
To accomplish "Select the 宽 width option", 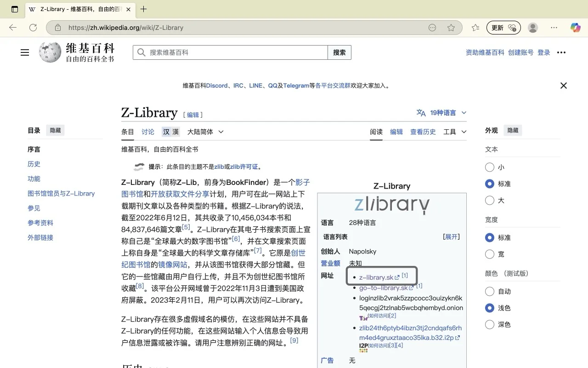I will coord(490,254).
